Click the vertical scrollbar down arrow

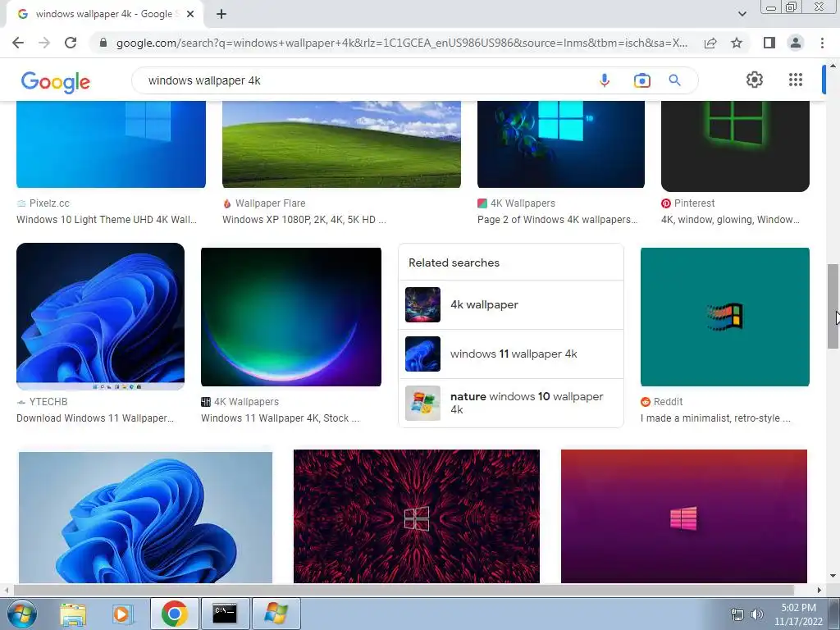click(x=833, y=577)
